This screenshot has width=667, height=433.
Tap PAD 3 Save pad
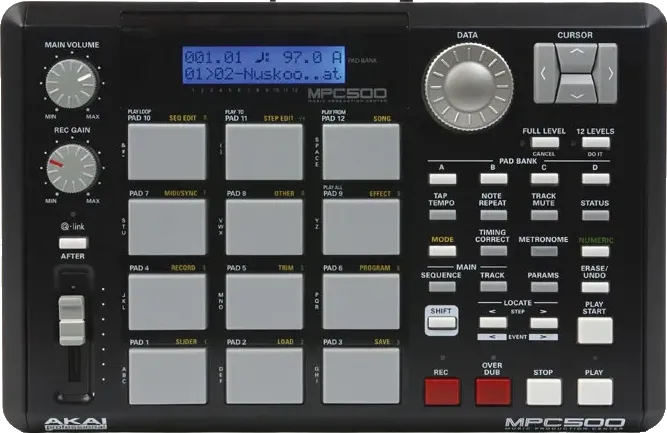click(x=361, y=376)
